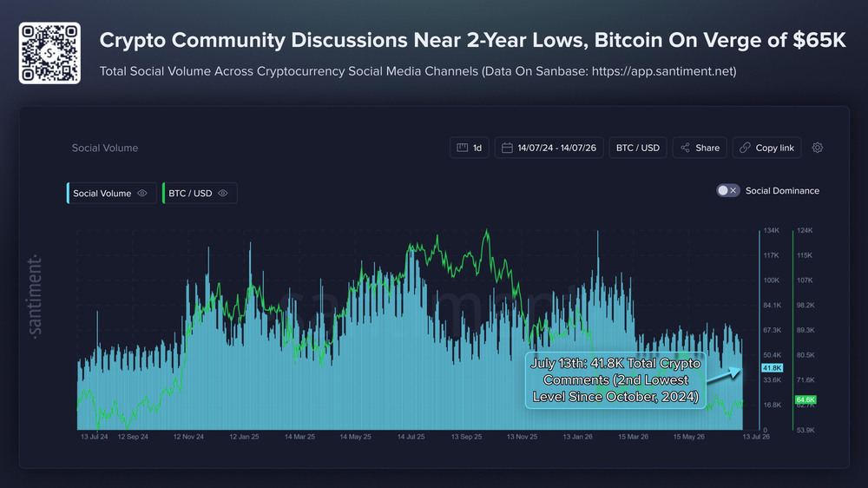The height and width of the screenshot is (488, 868).
Task: Click the QR code image
Action: point(49,53)
